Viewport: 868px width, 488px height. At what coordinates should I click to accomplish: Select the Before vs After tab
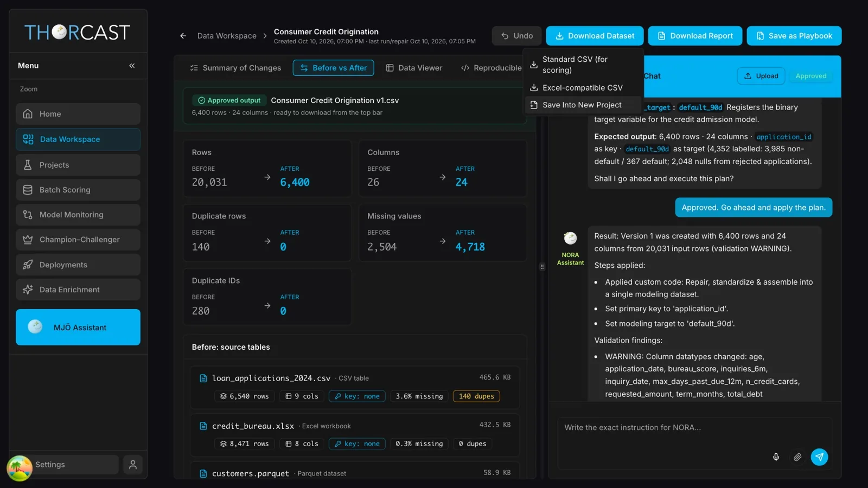point(333,68)
